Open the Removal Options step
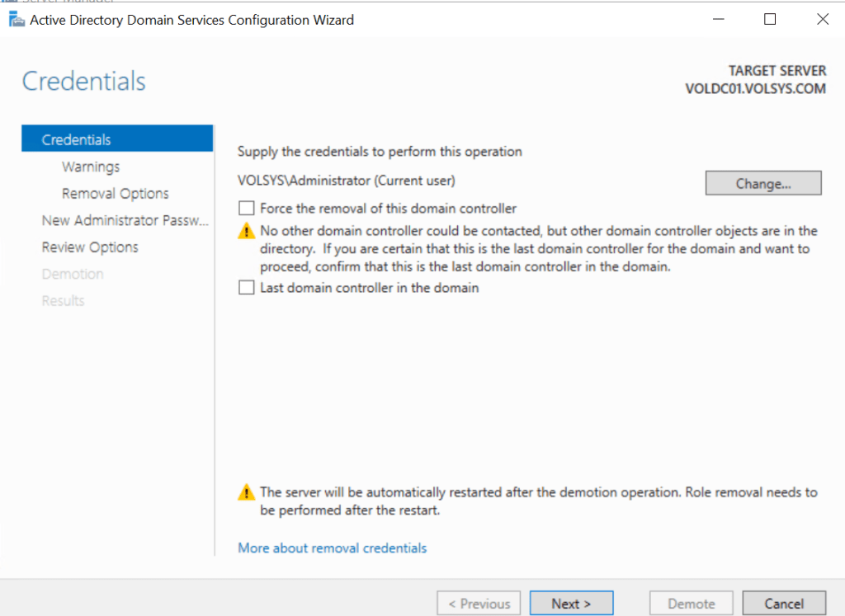The image size is (845, 616). pos(115,194)
